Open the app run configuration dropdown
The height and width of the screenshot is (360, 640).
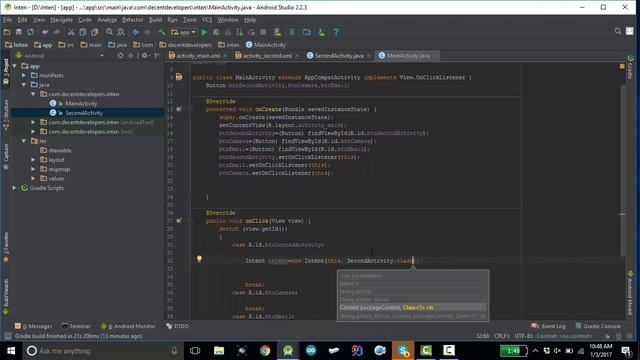[x=183, y=32]
